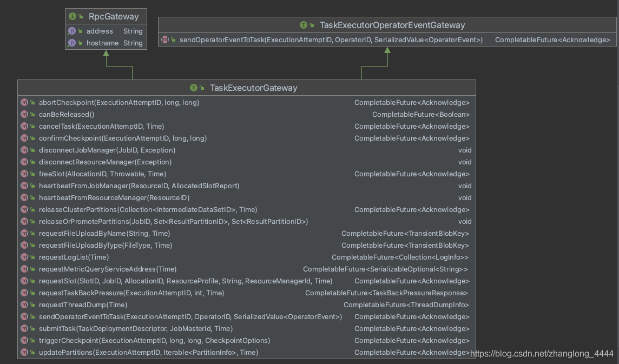Select the RpcGateway node title

coord(114,17)
